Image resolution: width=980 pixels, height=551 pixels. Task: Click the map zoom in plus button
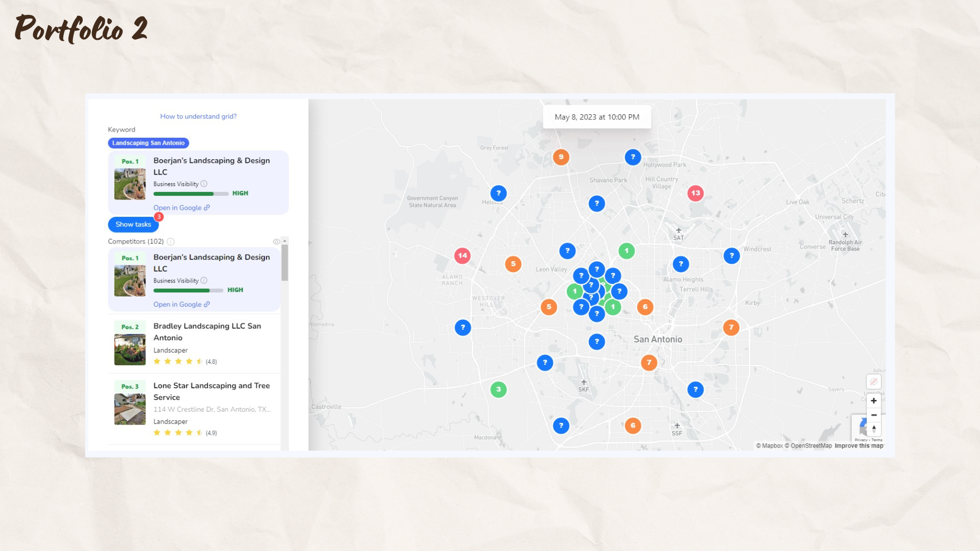[873, 400]
